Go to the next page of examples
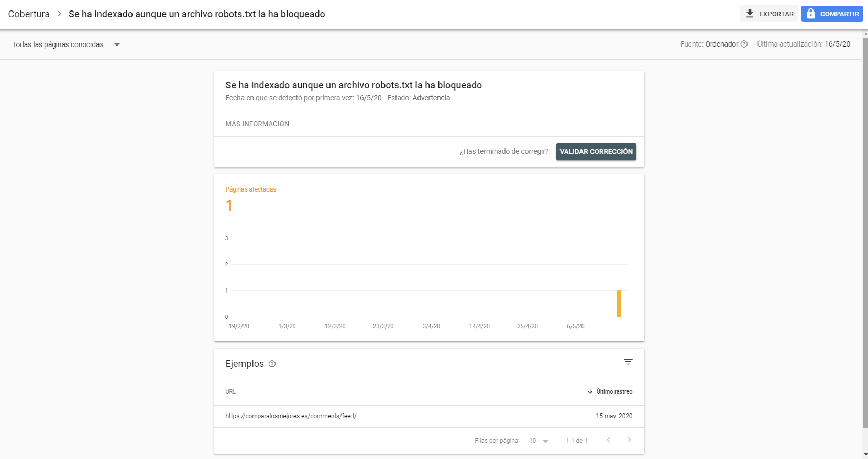 click(629, 440)
